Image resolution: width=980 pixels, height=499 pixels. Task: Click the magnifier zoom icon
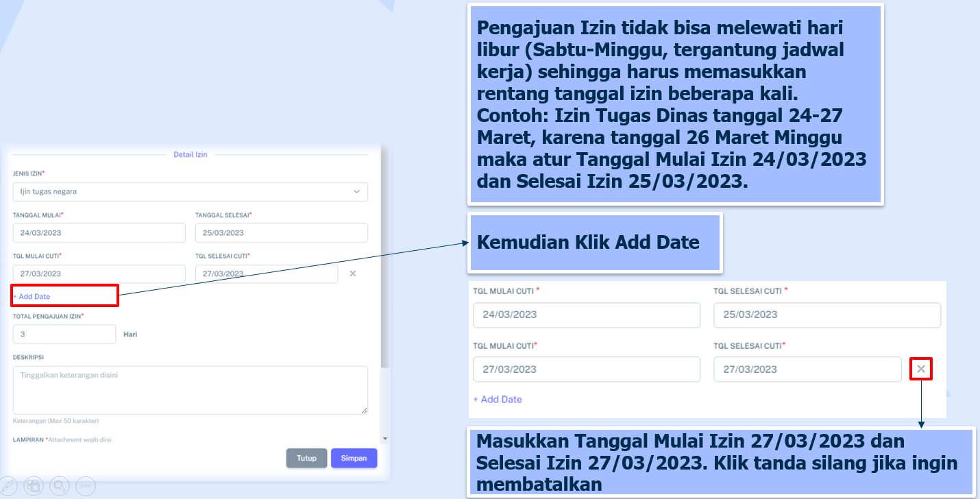[60, 486]
